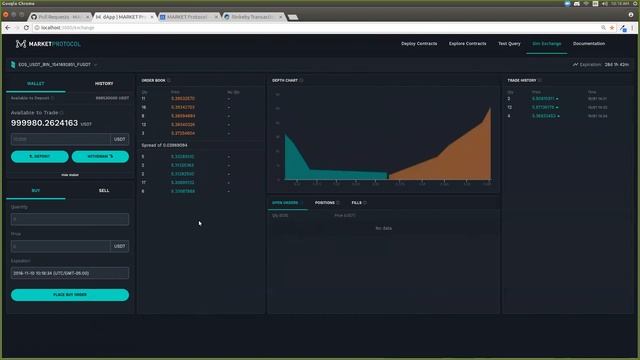Screen dimensions: 640x360
Task: Bookmark page with star icon
Action: (x=612, y=28)
